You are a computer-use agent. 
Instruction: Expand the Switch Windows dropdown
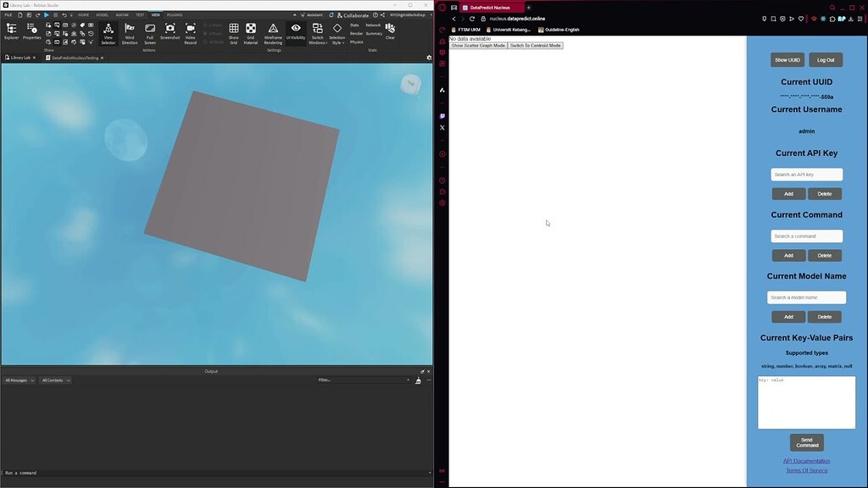coord(318,33)
